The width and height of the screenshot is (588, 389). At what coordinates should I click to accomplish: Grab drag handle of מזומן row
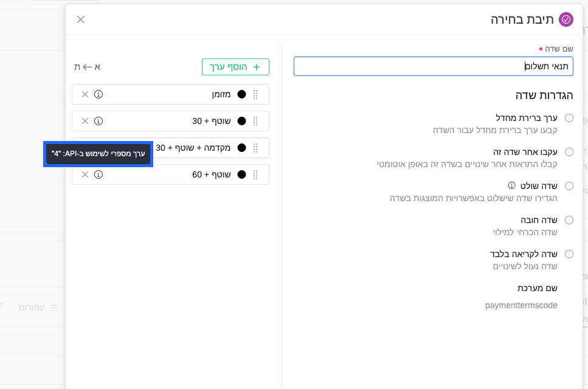click(255, 94)
